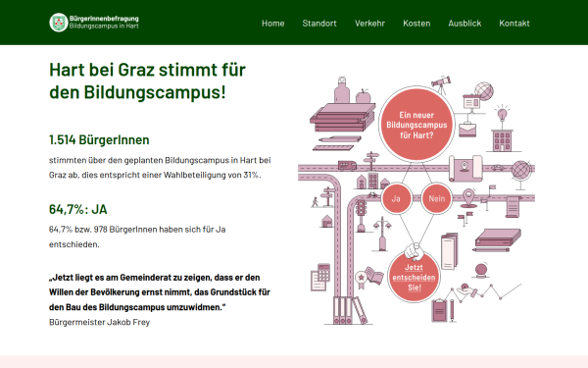This screenshot has width=588, height=368.
Task: Open the Home menu item
Action: tap(273, 24)
